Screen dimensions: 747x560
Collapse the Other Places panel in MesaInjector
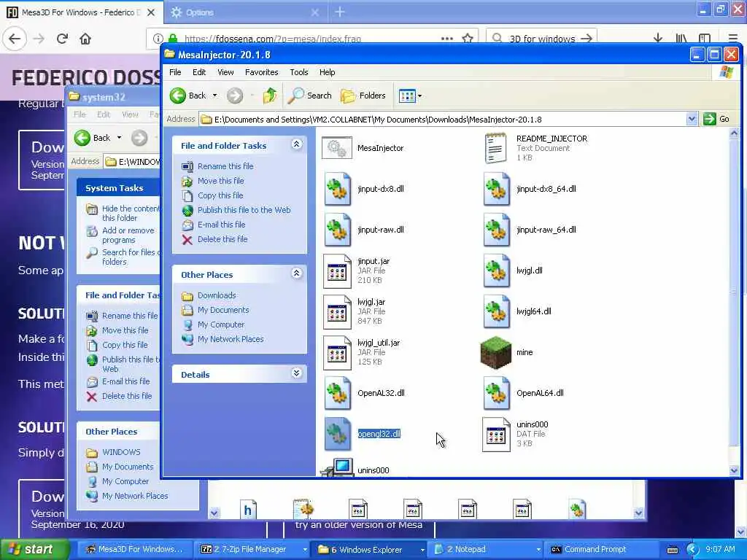click(296, 273)
